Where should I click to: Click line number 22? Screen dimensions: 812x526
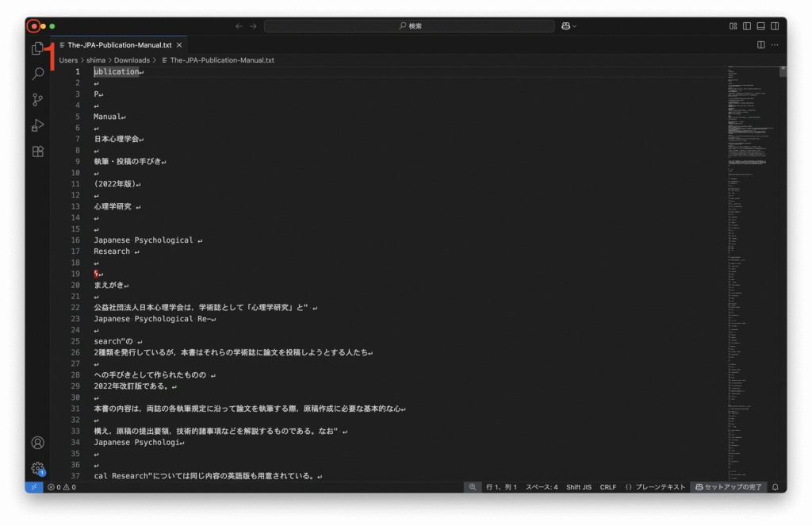coord(75,307)
